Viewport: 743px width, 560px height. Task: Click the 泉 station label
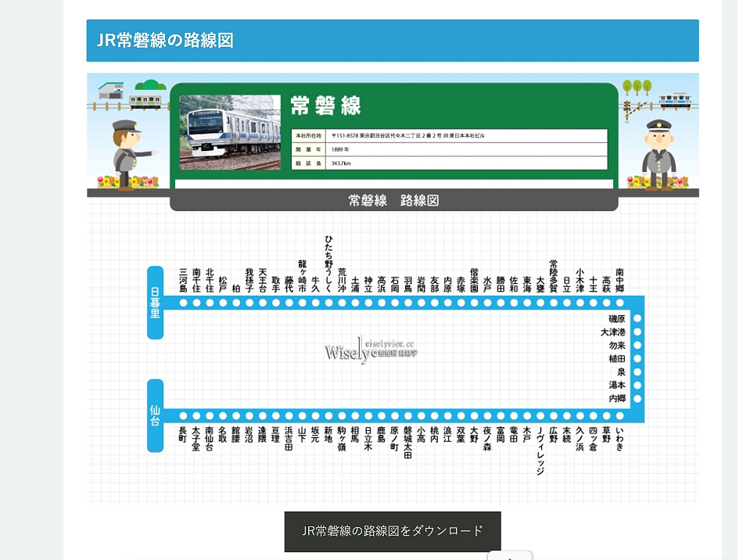click(x=621, y=372)
